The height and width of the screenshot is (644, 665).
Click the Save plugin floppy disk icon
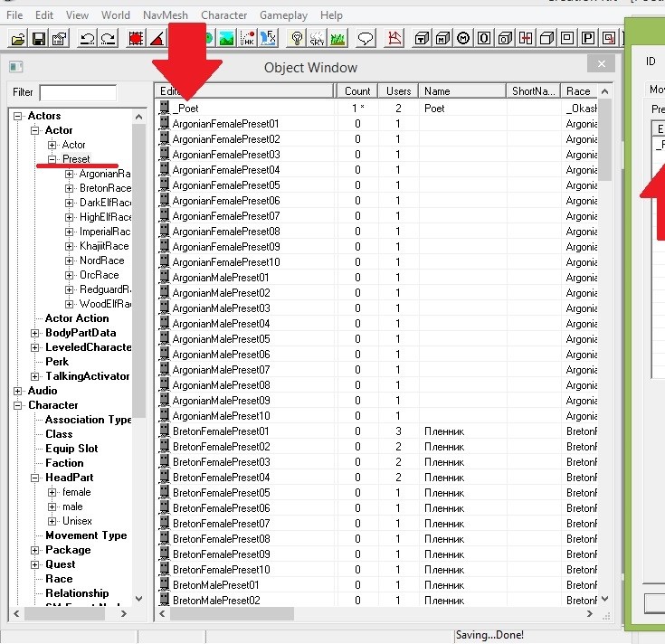(x=39, y=39)
